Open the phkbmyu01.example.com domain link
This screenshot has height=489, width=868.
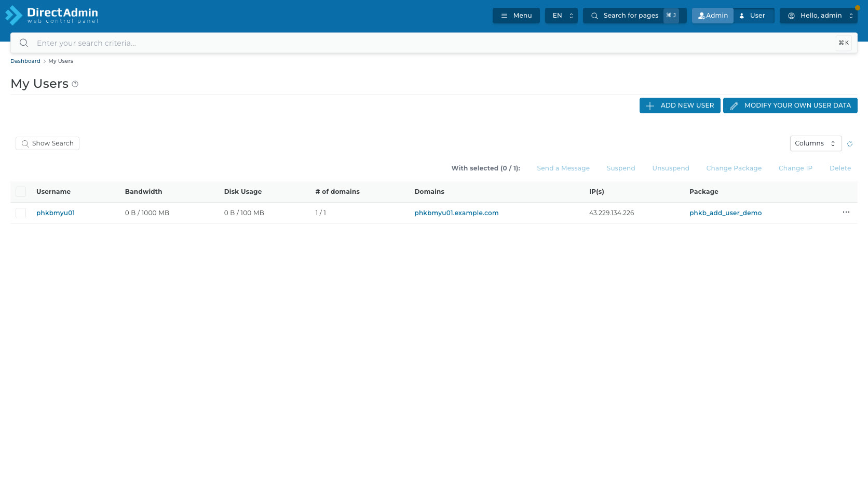coord(456,213)
